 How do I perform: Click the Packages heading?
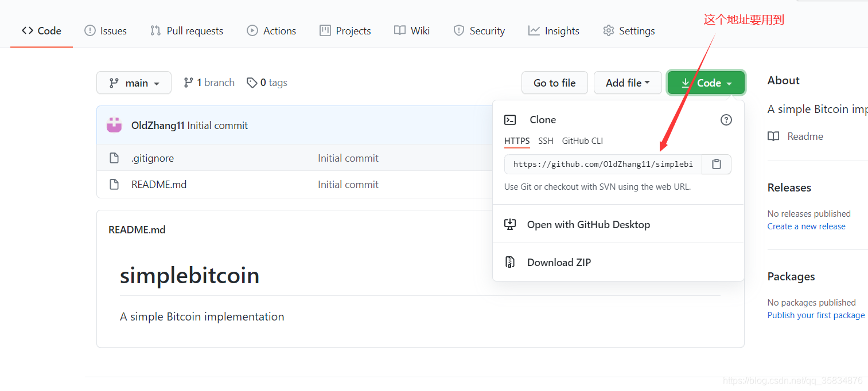791,277
